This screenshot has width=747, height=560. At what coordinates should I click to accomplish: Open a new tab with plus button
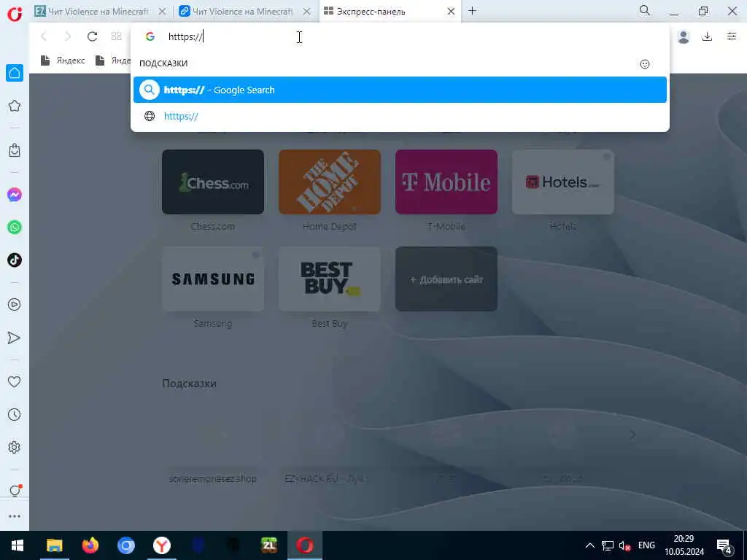click(x=472, y=10)
